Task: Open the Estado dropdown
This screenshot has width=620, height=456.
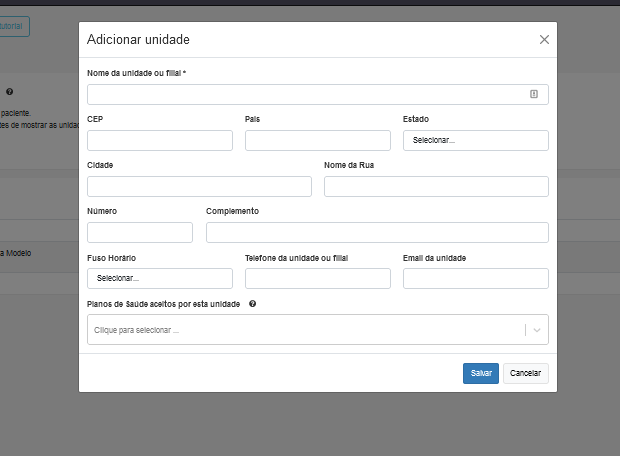Action: 476,140
